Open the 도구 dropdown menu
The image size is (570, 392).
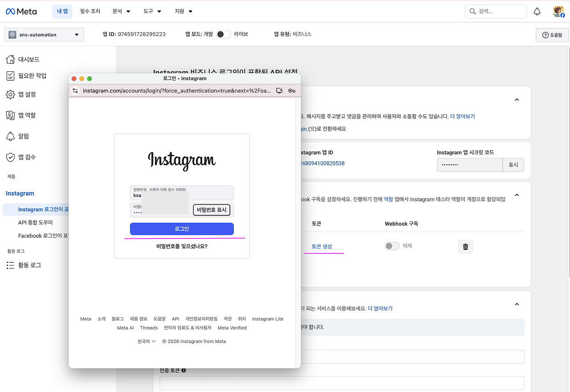(x=152, y=11)
